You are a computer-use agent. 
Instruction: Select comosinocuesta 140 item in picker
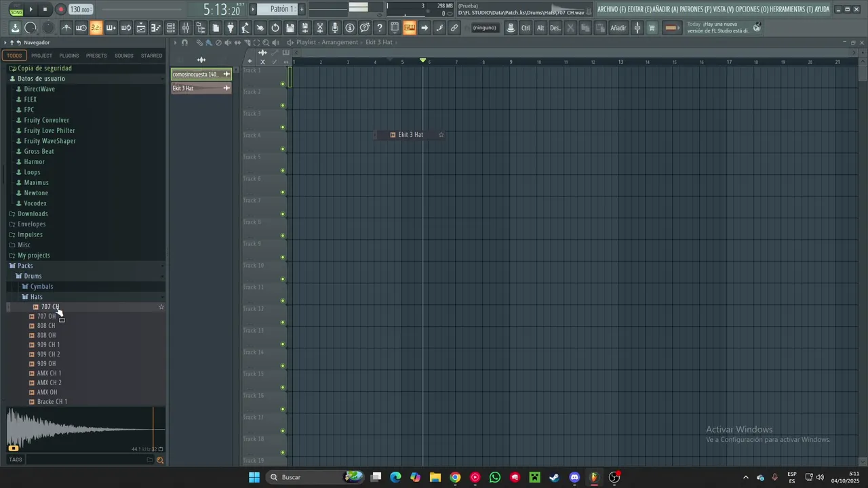click(201, 75)
